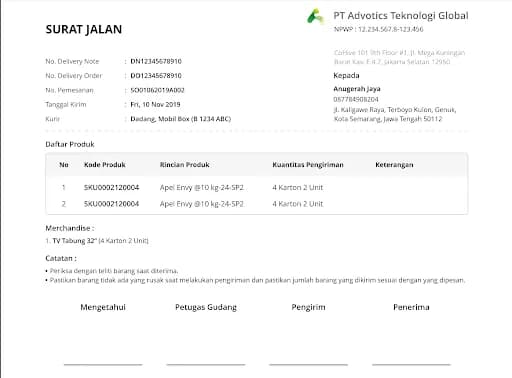512x378 pixels.
Task: Click Apel Envy product in row 1
Action: [x=202, y=188]
